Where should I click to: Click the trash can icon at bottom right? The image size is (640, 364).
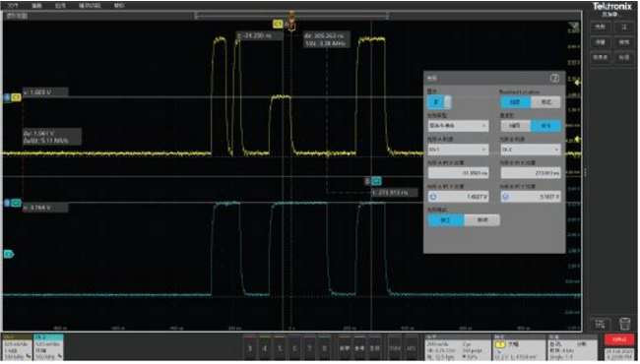tap(624, 324)
